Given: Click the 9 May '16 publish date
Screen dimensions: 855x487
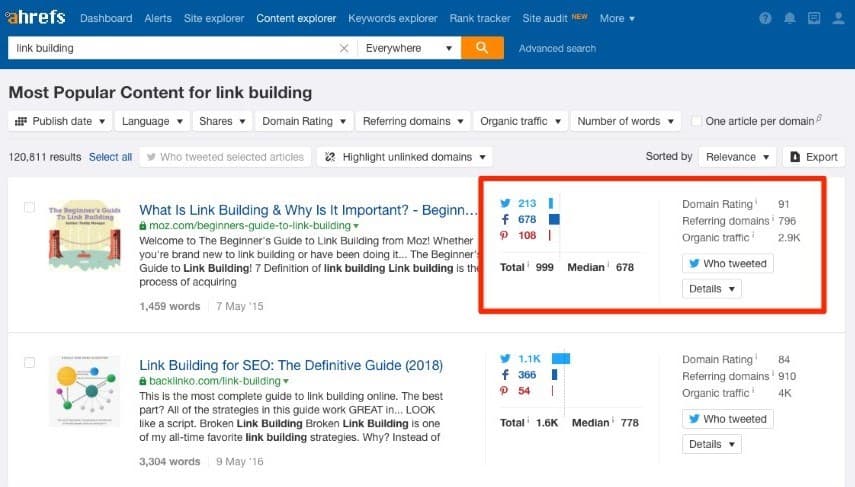Looking at the screenshot, I should click(x=239, y=462).
